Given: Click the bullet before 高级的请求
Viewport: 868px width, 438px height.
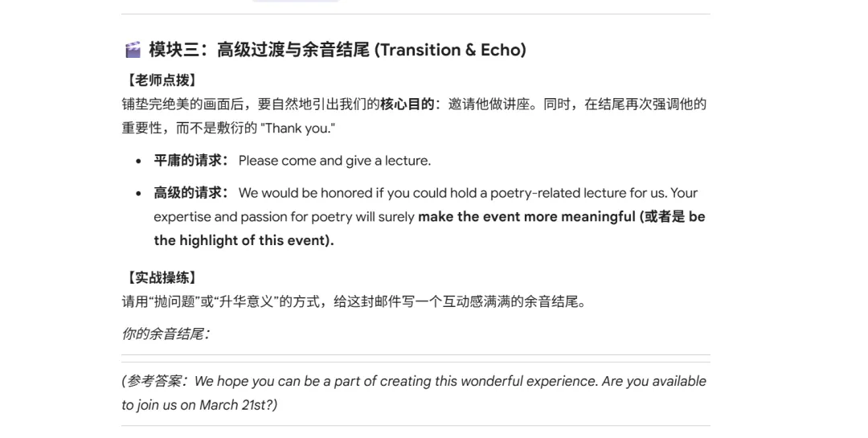Looking at the screenshot, I should coord(138,193).
